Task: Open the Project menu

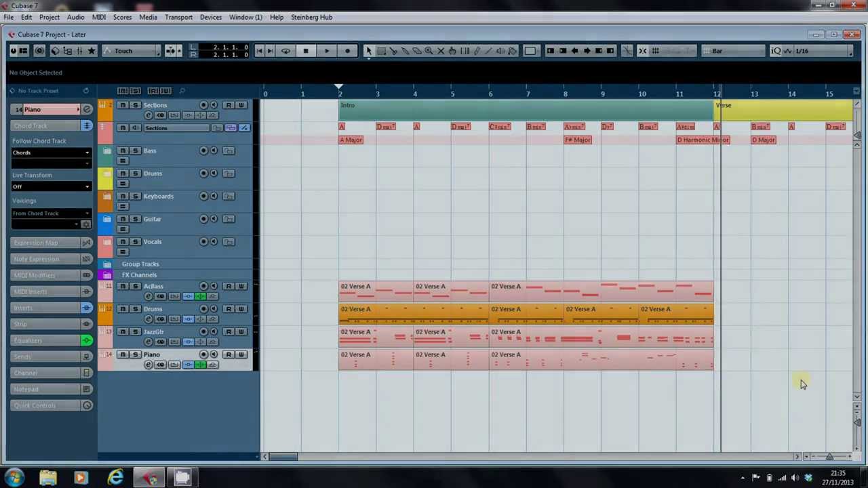Action: pos(49,17)
